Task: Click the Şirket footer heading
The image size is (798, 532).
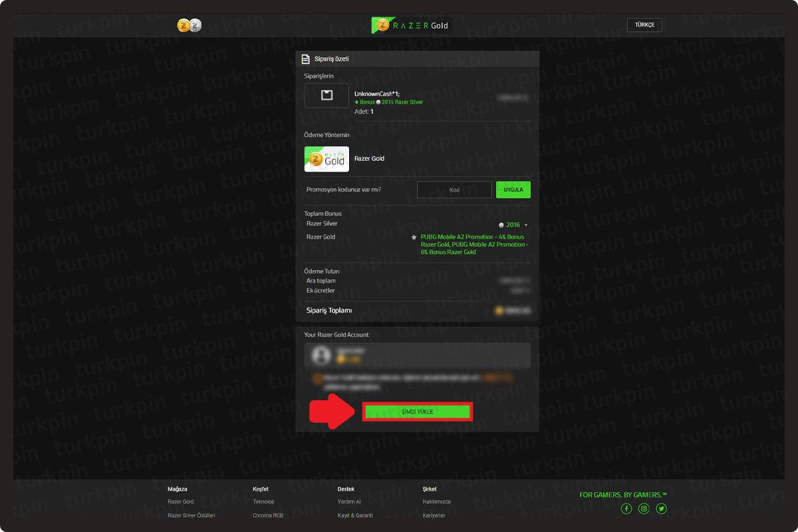Action: [430, 489]
